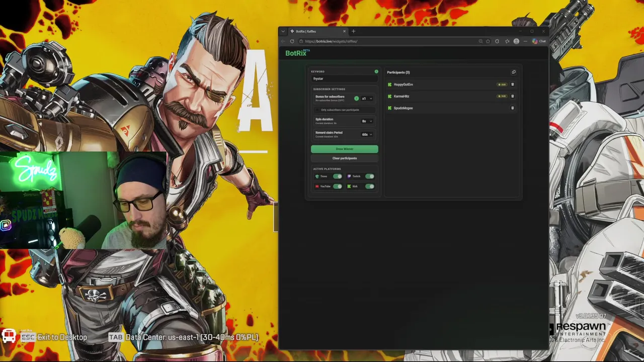Viewport: 644px width, 362px height.
Task: Click participant name 'HoppyGotEm'
Action: coord(404,84)
